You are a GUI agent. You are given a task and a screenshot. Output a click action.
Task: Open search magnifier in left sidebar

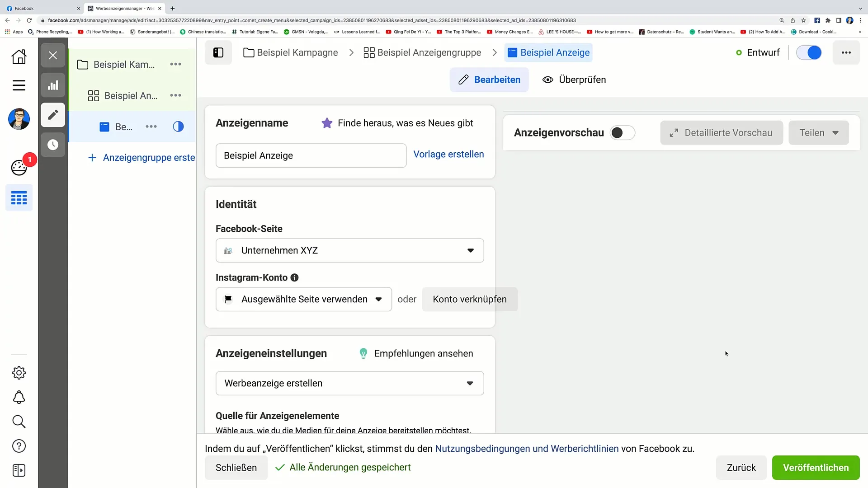coord(19,422)
